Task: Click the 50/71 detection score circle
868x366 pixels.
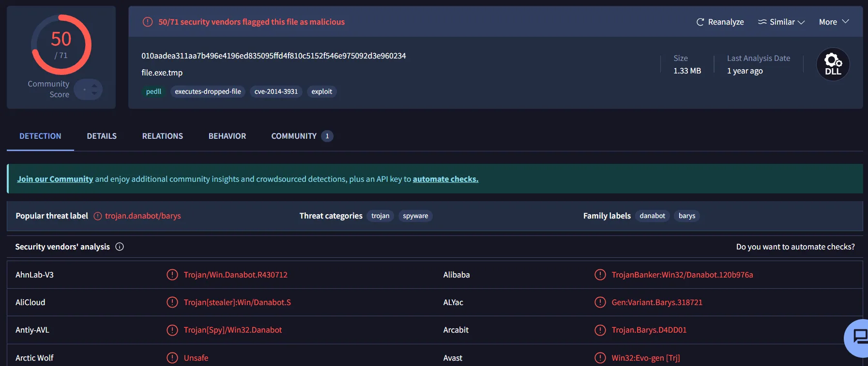Action: 61,44
